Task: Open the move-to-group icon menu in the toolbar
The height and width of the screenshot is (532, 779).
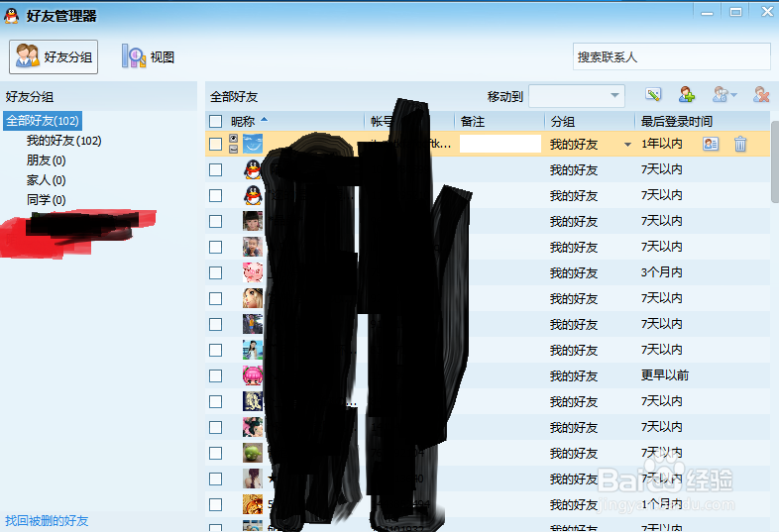Action: point(724,94)
